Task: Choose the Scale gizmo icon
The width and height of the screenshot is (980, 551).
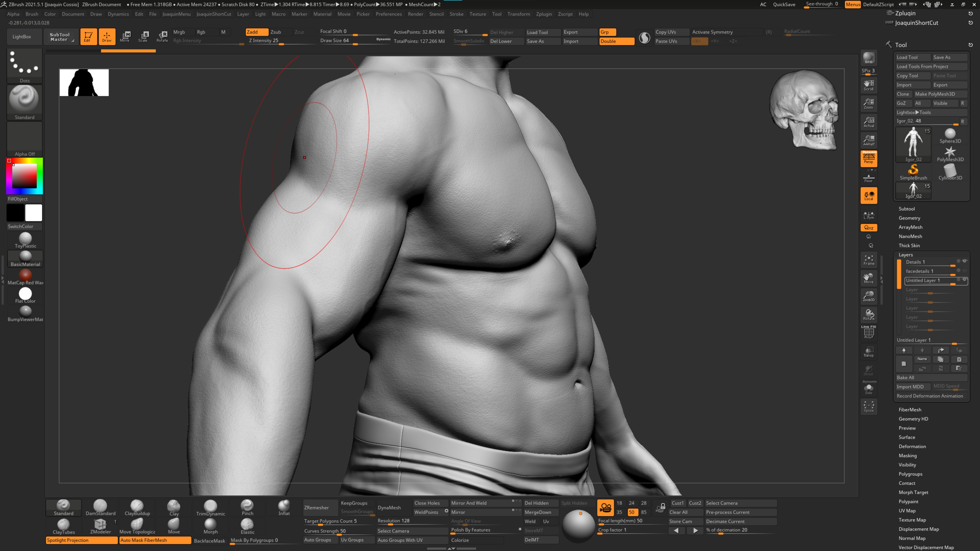Action: (x=143, y=36)
